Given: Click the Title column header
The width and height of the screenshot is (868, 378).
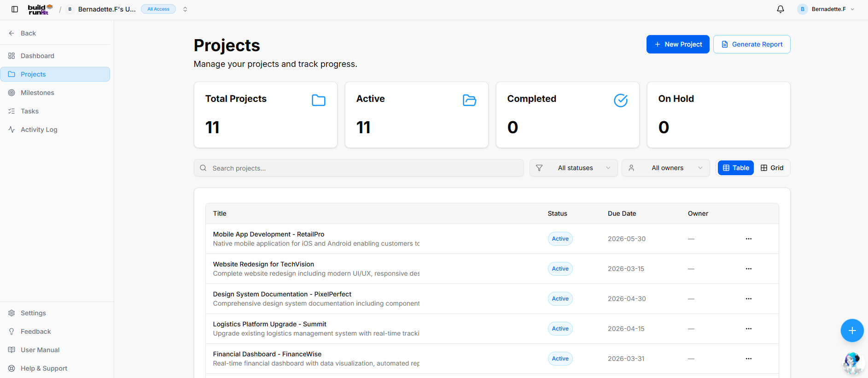Looking at the screenshot, I should pyautogui.click(x=220, y=213).
